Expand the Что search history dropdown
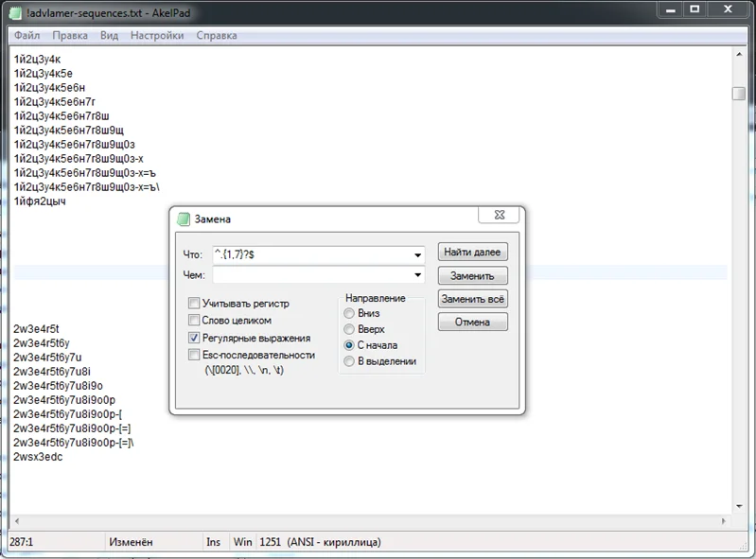756x559 pixels. pyautogui.click(x=417, y=254)
